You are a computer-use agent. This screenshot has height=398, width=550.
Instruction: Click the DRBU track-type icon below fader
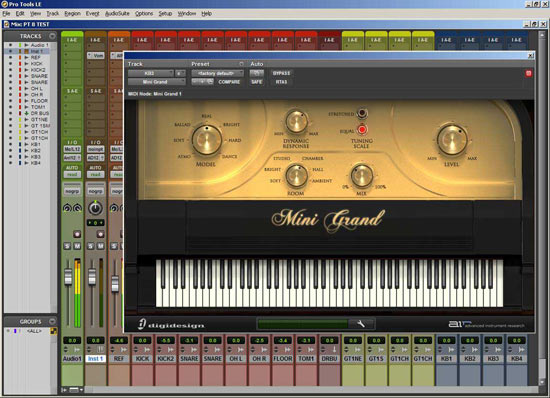[x=334, y=350]
